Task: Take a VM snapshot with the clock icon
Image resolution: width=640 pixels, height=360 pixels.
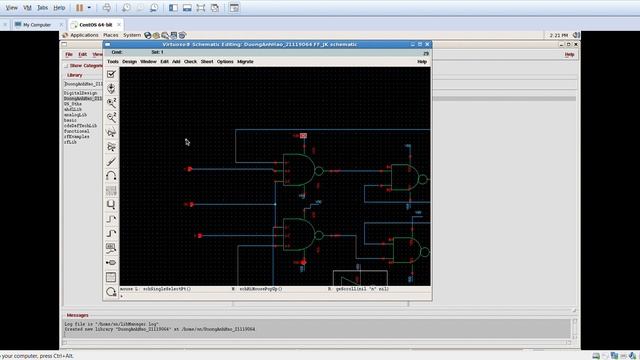Action: (127, 8)
